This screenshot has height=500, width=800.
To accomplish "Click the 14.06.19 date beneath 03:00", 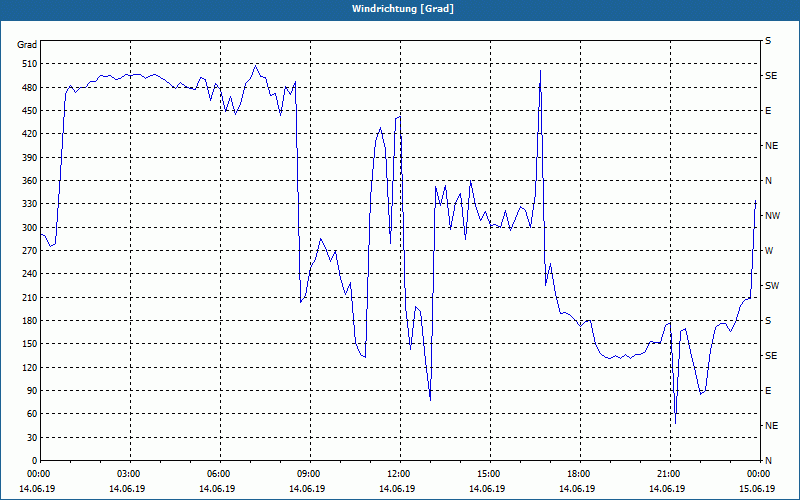I will click(127, 488).
